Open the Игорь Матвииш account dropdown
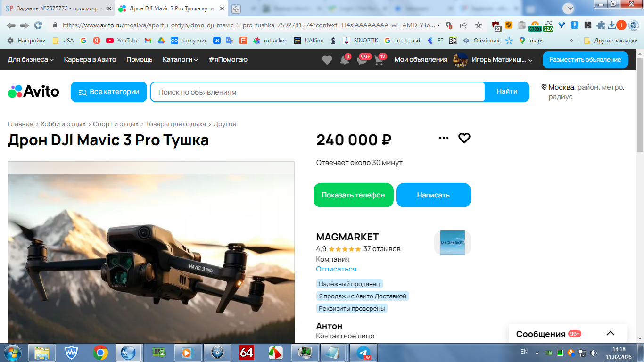 tap(493, 59)
